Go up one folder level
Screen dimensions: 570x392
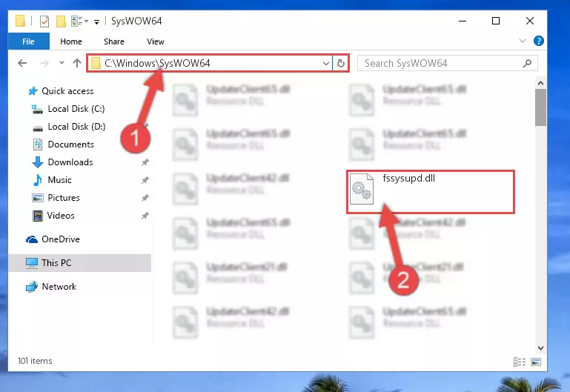coord(76,63)
